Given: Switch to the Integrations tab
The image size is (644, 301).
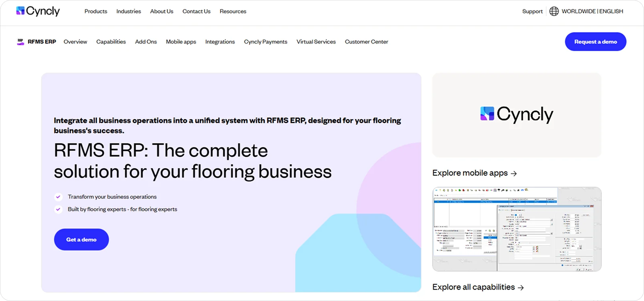Looking at the screenshot, I should [x=220, y=42].
